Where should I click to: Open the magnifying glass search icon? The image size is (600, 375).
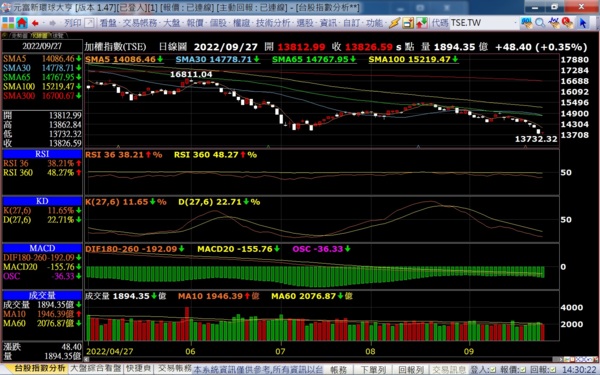click(540, 23)
